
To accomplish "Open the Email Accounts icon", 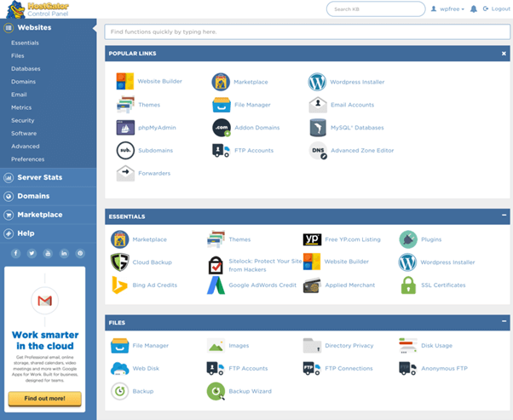I will tap(318, 105).
